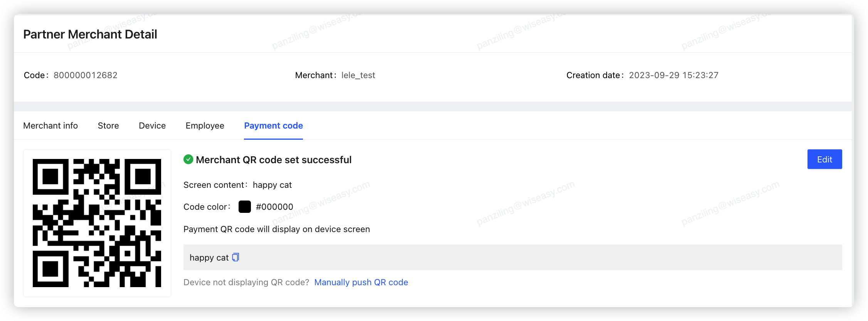This screenshot has width=868, height=321.
Task: Open the Payment code tab
Action: (273, 125)
